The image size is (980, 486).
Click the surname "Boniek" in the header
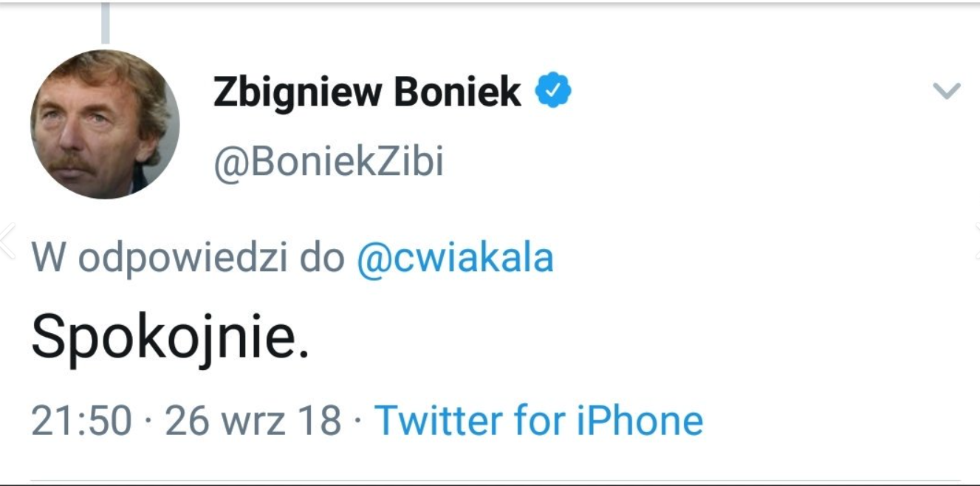coord(458,92)
